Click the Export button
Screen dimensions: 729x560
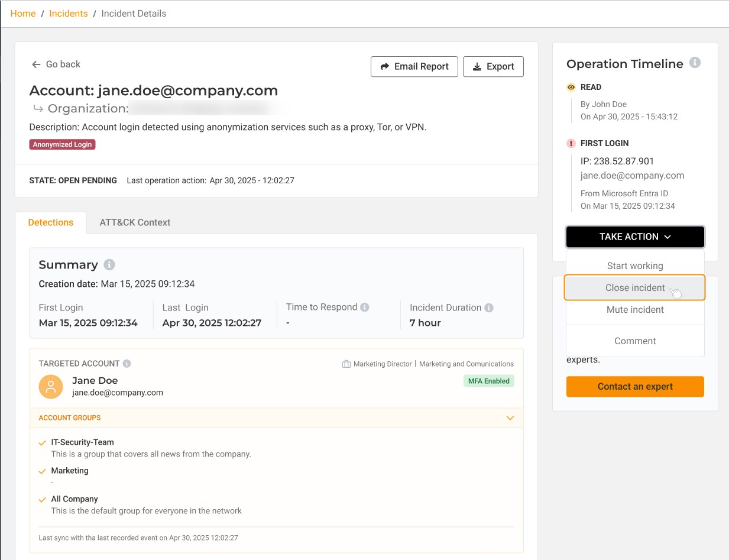click(x=493, y=66)
